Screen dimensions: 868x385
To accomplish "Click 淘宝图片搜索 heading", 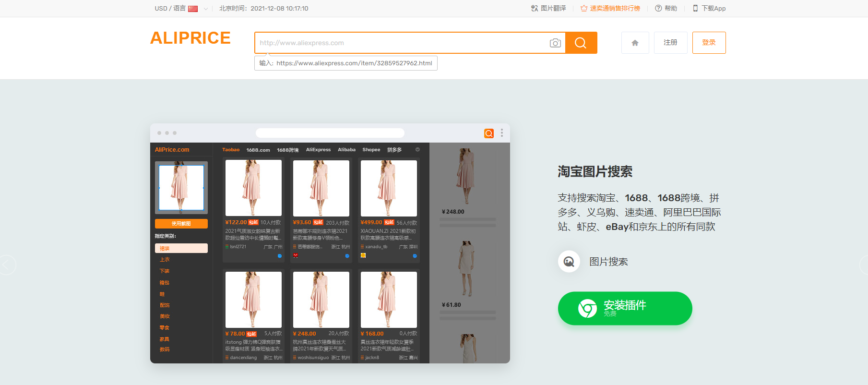I will 595,172.
